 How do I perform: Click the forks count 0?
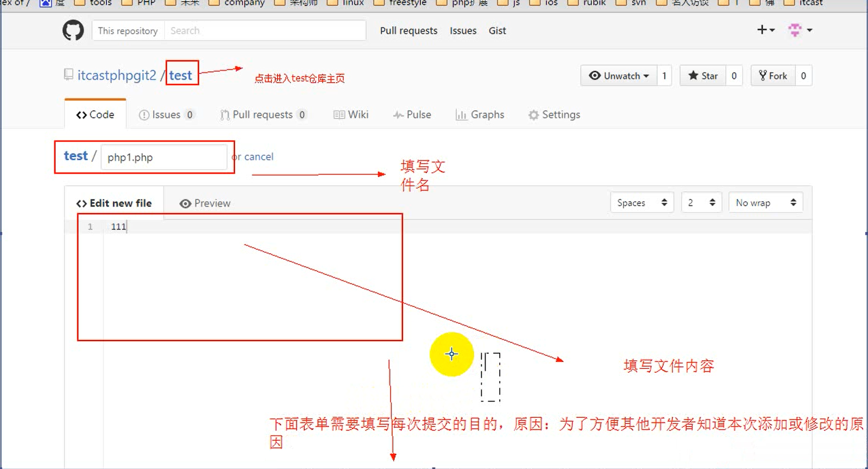[x=803, y=76]
